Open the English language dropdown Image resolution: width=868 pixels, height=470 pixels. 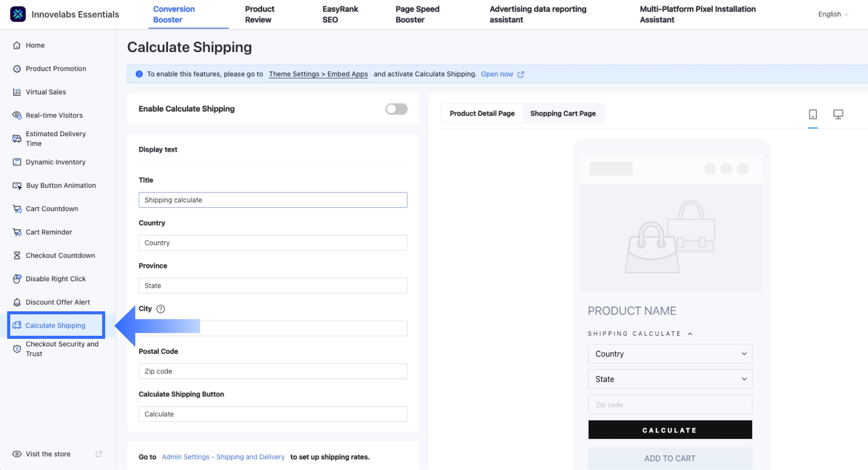point(833,14)
